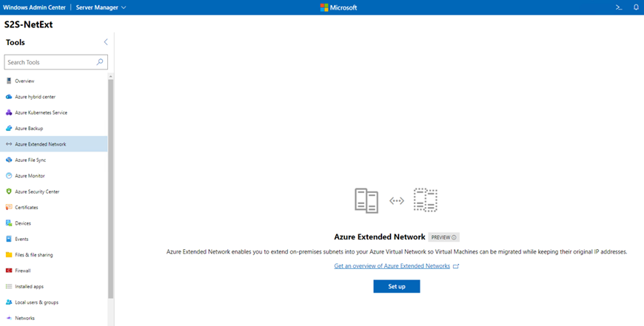Screen dimensions: 644x326
Task: Open the Devices tool
Action: click(x=54, y=223)
